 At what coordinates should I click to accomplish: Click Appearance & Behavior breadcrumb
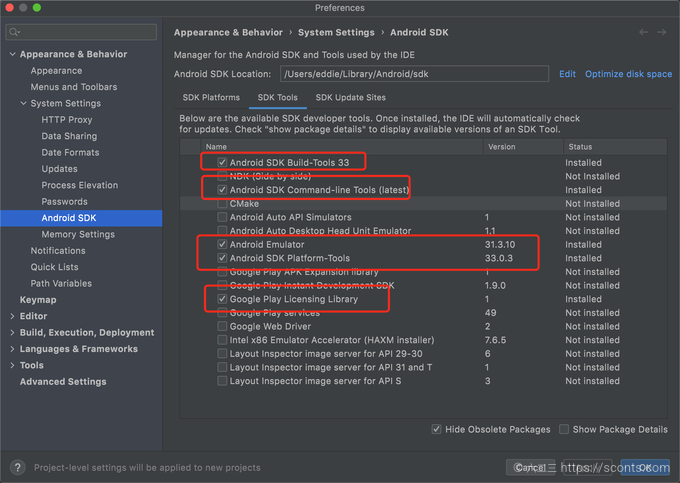pyautogui.click(x=228, y=33)
